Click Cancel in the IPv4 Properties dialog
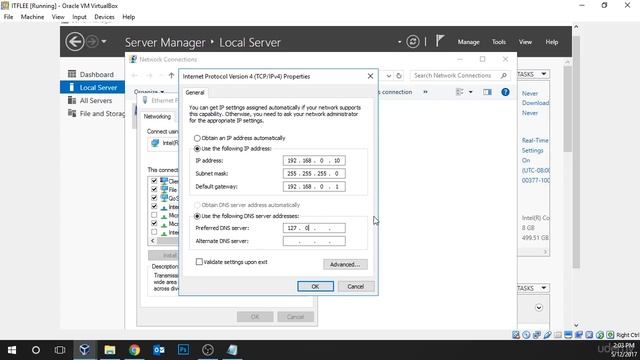The height and width of the screenshot is (360, 640). click(355, 287)
